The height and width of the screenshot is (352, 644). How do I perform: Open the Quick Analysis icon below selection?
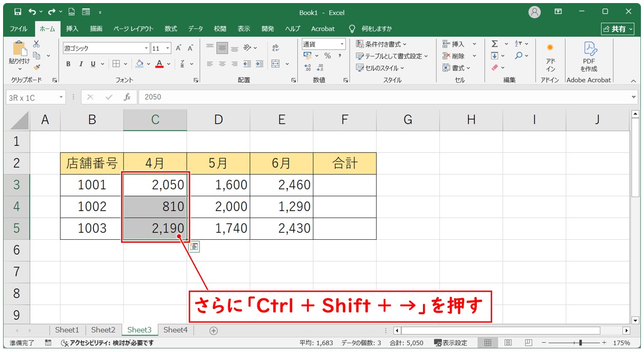[x=194, y=247]
